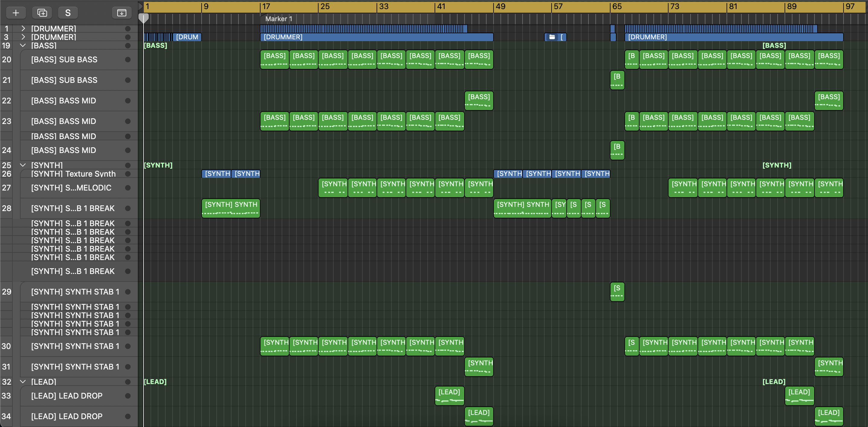Click bar 49 on the timeline ruler
Image resolution: width=868 pixels, height=427 pixels.
coord(500,6)
